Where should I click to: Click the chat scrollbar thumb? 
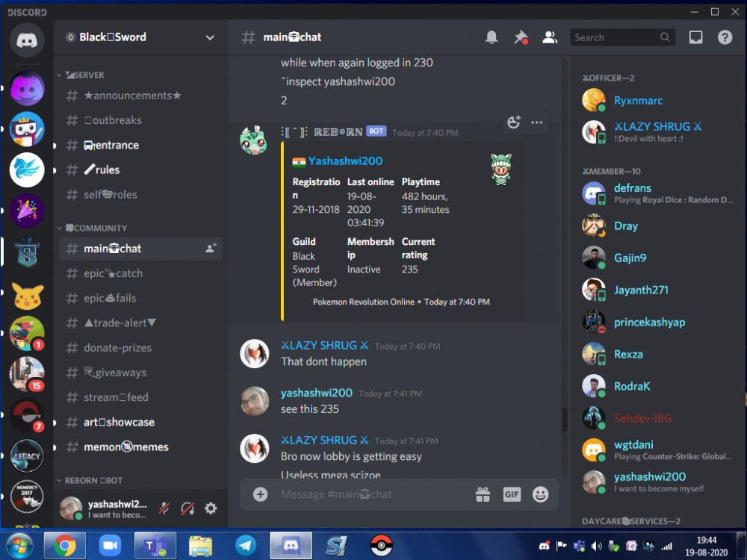565,420
